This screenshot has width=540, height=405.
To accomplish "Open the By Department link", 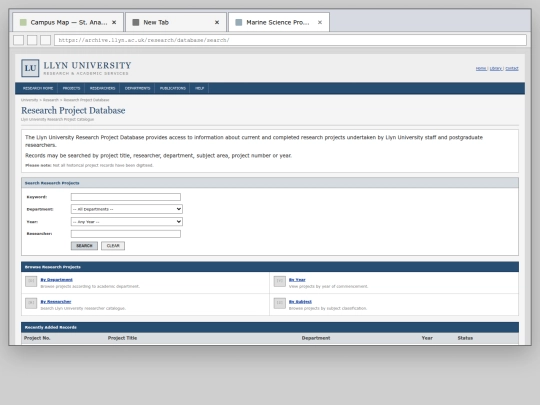I will click(x=56, y=280).
